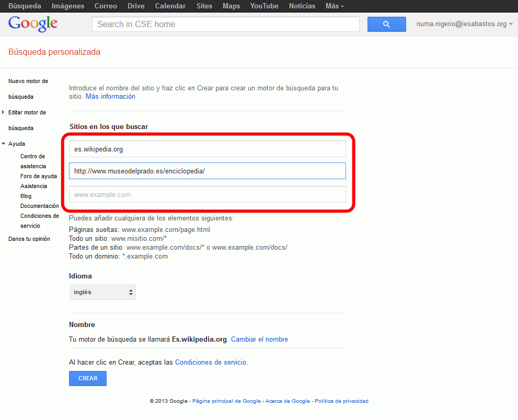Click the empty www.example.com site field
Screen dimensions: 518x420
pos(208,195)
